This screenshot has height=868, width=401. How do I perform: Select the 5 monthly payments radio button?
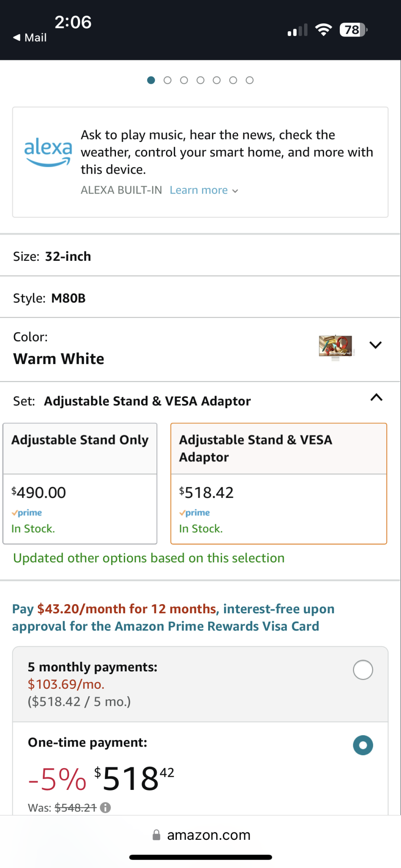(363, 670)
